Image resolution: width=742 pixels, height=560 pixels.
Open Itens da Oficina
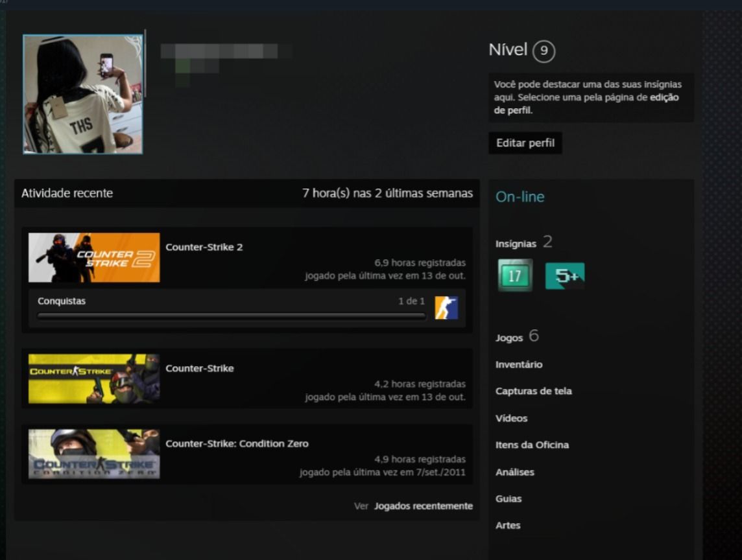tap(532, 445)
